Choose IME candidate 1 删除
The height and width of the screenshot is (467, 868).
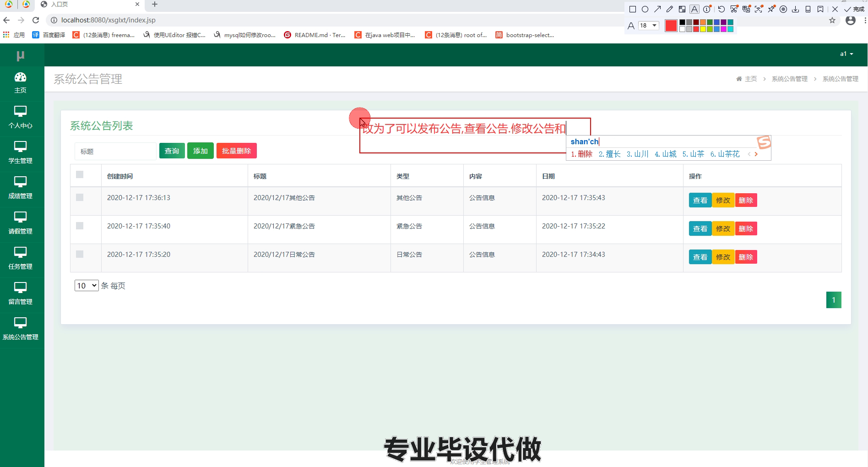(x=582, y=154)
